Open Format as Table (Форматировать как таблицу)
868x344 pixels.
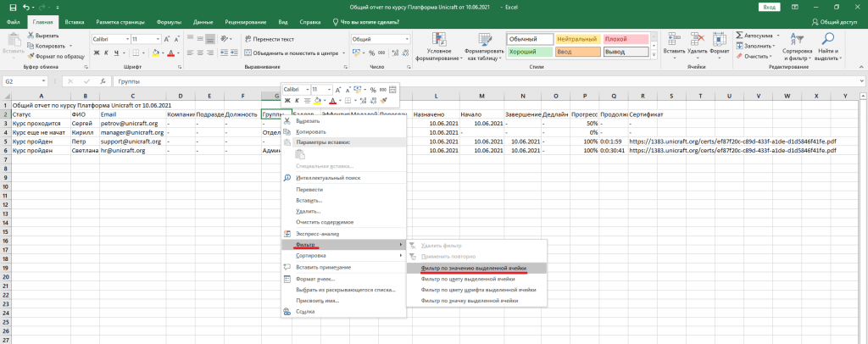(483, 47)
